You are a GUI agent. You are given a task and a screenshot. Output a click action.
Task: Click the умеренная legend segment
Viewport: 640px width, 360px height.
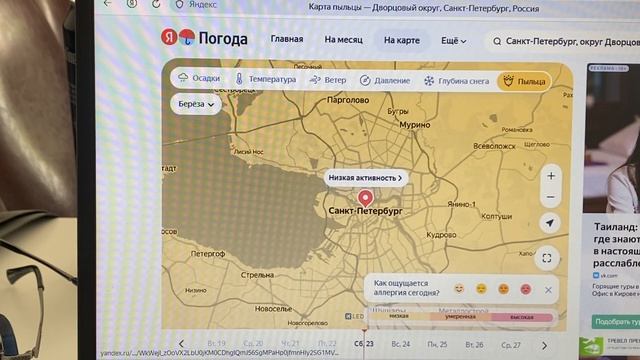(x=460, y=317)
